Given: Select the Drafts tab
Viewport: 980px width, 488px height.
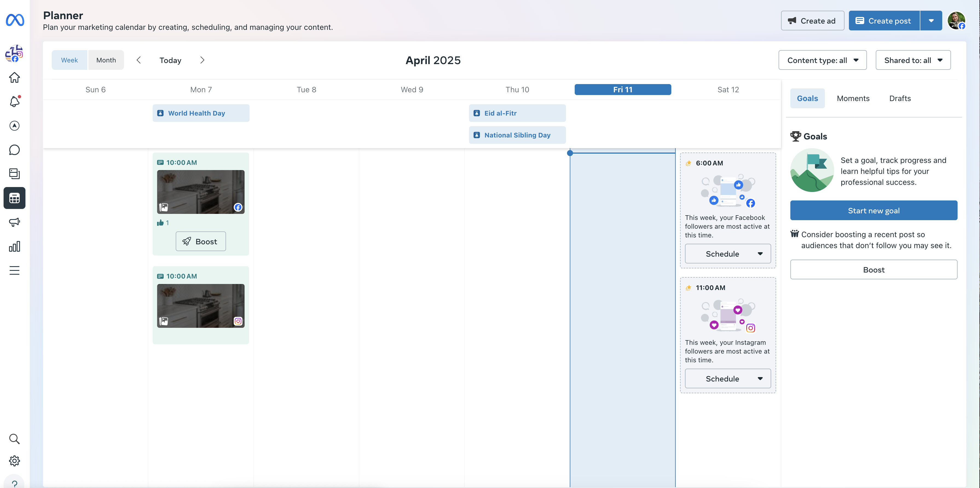Looking at the screenshot, I should click(x=900, y=99).
